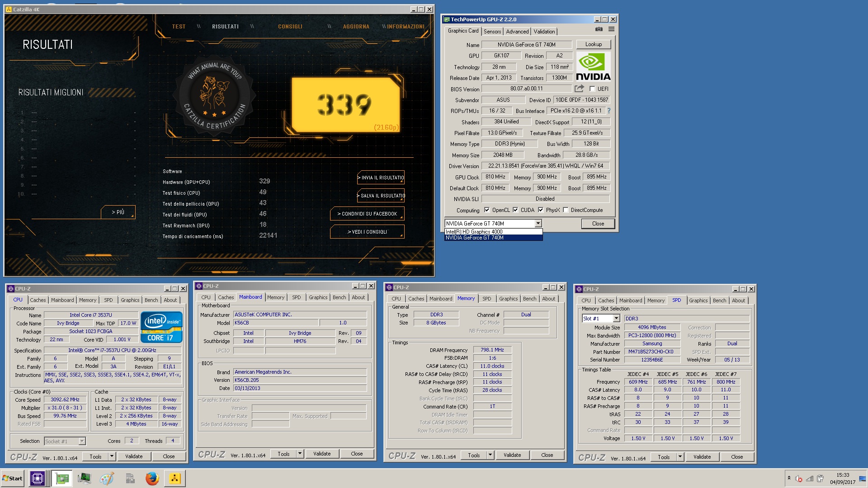Viewport: 868px width, 488px height.
Task: Expand Tools dropdown arrow in CPU window
Action: pyautogui.click(x=112, y=456)
